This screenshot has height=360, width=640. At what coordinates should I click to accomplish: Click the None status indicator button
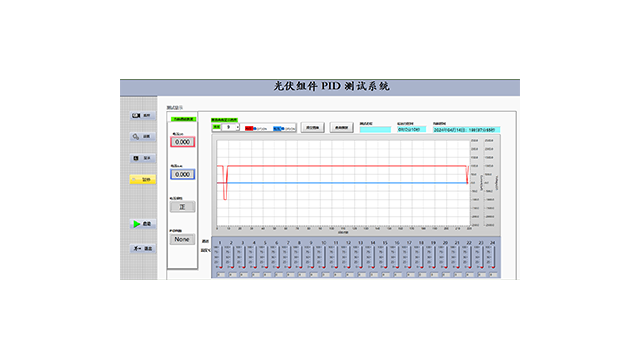pos(182,239)
